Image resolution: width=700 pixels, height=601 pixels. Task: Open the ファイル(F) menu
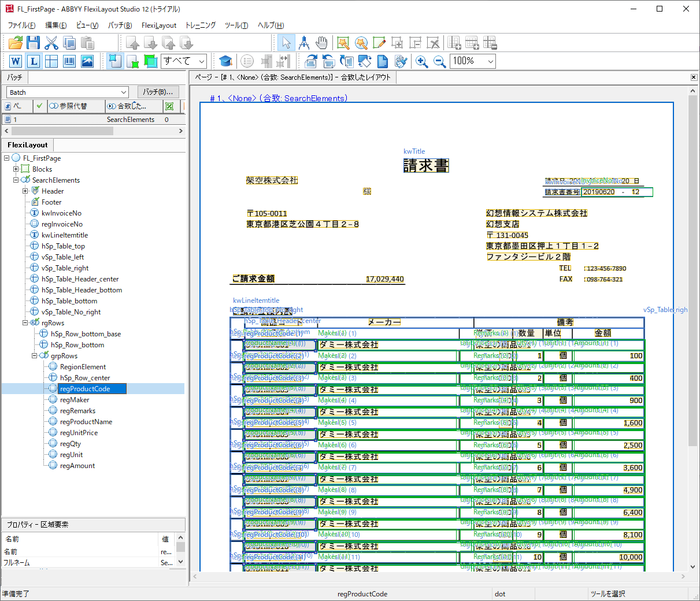tap(21, 25)
